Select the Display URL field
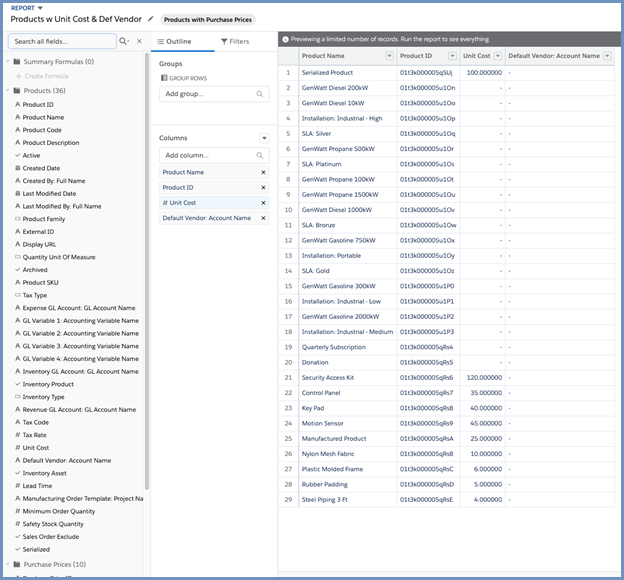Image resolution: width=624 pixels, height=580 pixels. pyautogui.click(x=39, y=244)
